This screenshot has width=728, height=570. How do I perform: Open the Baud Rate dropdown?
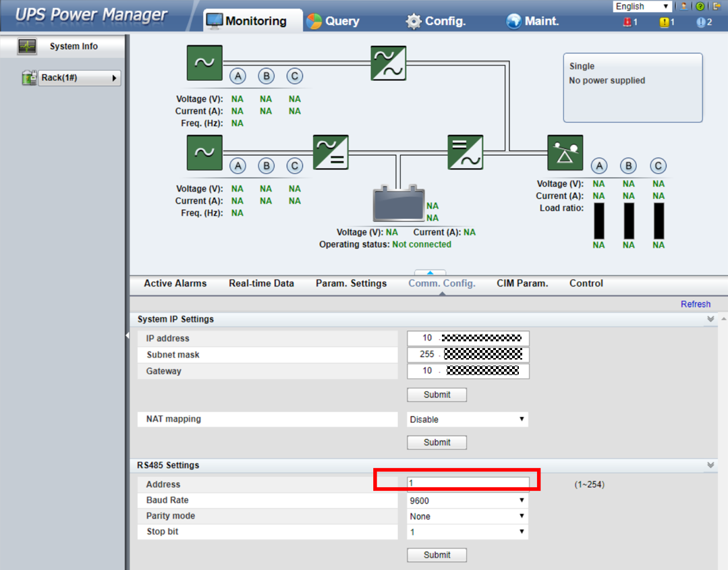[x=467, y=501]
